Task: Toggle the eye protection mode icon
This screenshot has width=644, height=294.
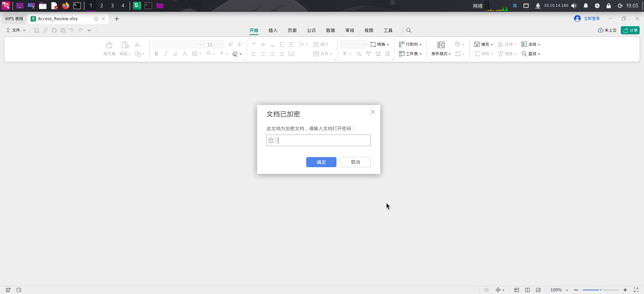Action: [487, 290]
